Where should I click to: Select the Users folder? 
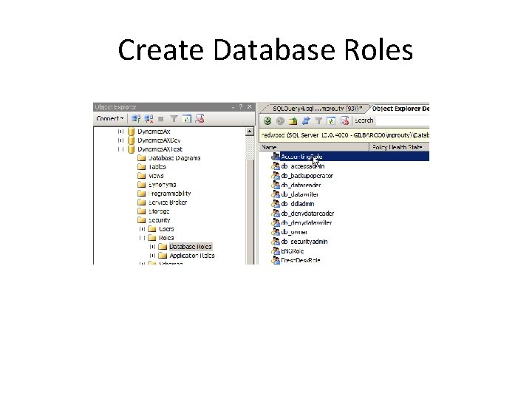tap(166, 228)
